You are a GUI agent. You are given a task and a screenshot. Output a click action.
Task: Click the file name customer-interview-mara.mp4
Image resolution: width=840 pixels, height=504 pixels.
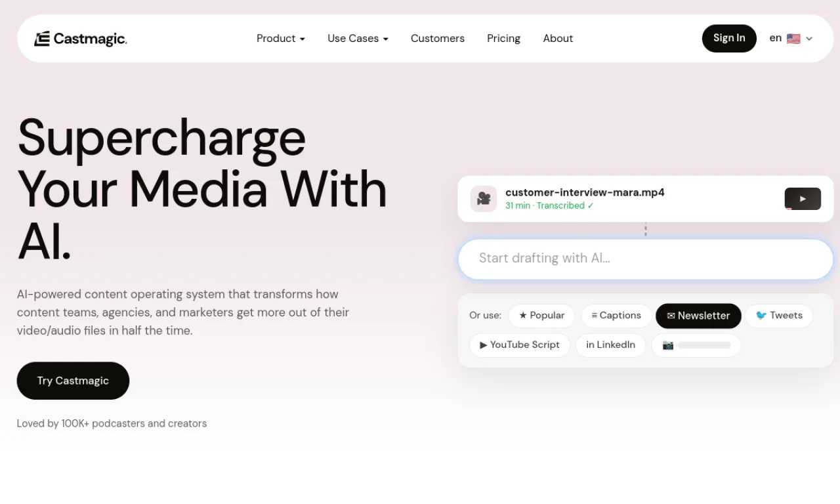point(585,192)
